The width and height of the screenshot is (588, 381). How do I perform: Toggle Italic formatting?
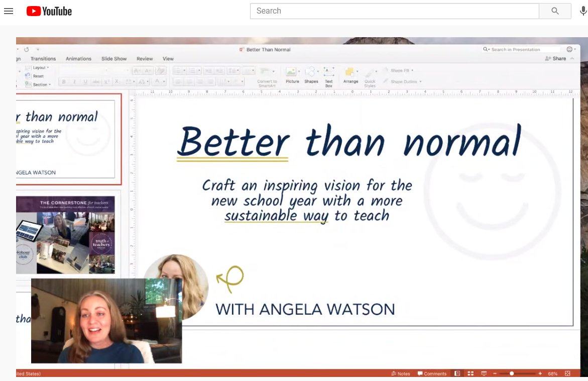coord(74,81)
